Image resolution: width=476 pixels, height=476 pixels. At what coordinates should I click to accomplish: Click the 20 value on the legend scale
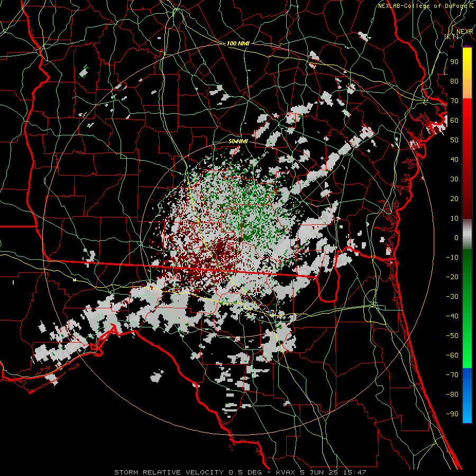[x=454, y=198]
